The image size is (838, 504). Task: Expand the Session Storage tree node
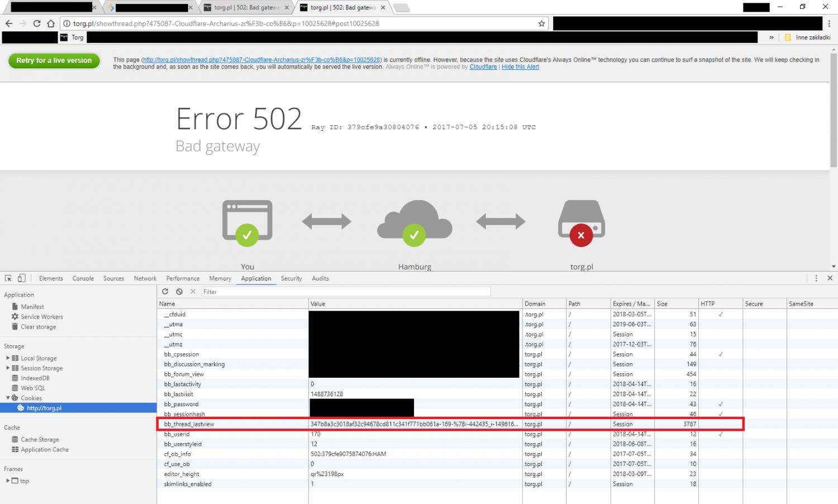[x=8, y=368]
